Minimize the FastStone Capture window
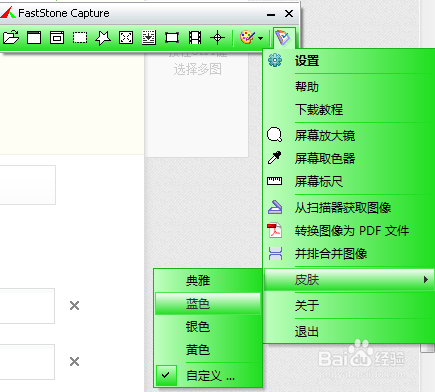This screenshot has height=392, width=435. [271, 14]
